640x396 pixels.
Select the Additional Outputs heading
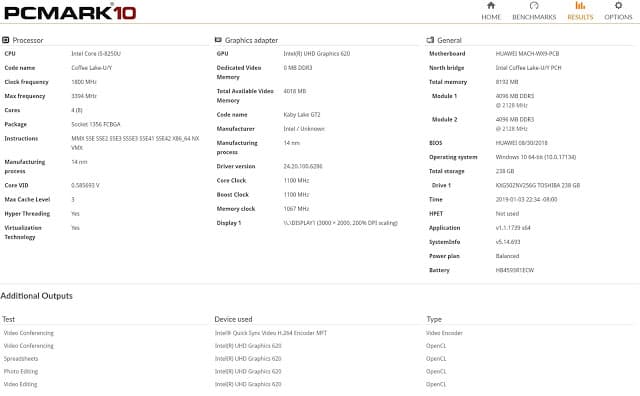tap(36, 296)
